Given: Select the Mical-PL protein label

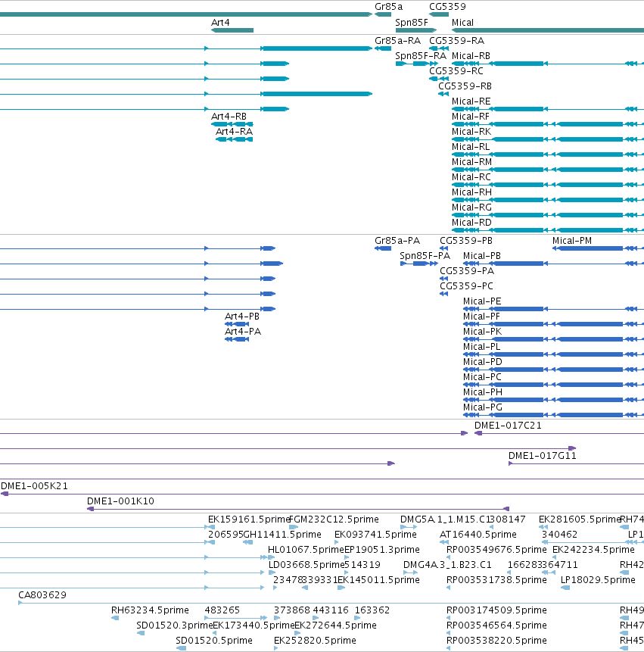Looking at the screenshot, I should pos(482,347).
